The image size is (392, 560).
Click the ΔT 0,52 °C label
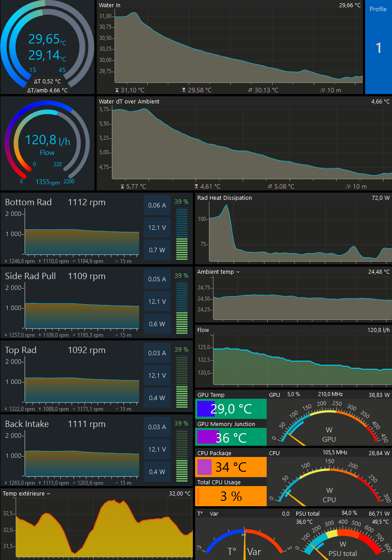pos(47,82)
